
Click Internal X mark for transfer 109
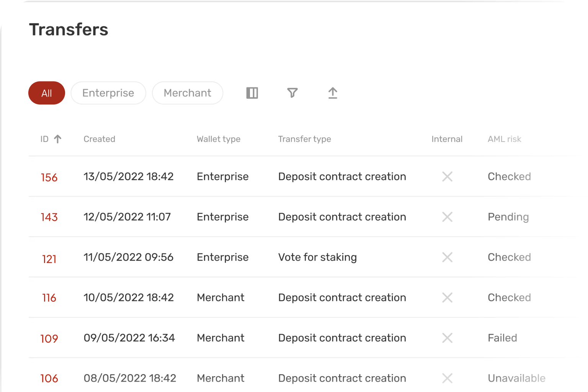[x=447, y=338]
